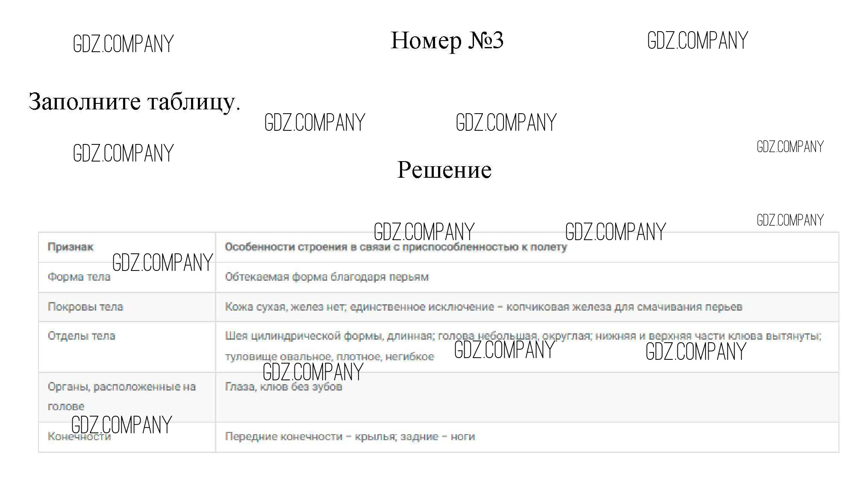
Task: Click the "туловище овальное, плотное, негибкое" text
Action: point(329,356)
